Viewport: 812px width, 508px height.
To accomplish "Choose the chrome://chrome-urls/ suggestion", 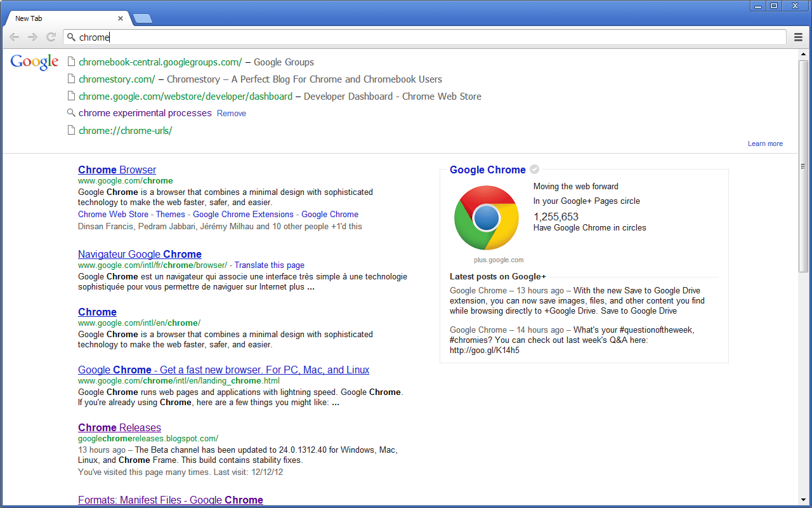I will (125, 131).
